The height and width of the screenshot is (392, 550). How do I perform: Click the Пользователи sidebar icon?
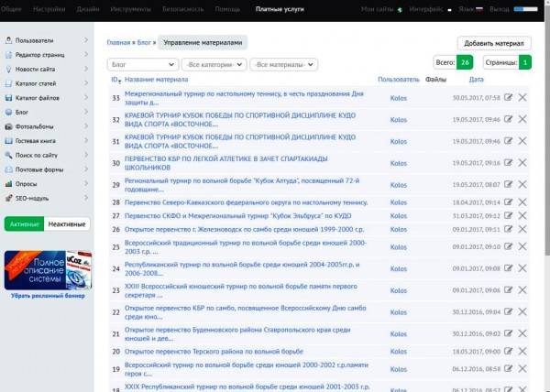[x=9, y=40]
